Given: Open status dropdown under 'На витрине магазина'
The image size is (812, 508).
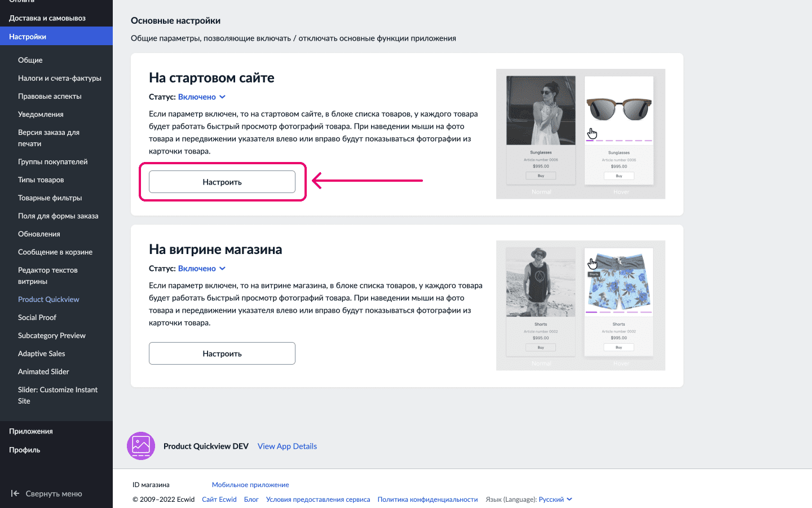Looking at the screenshot, I should point(201,269).
